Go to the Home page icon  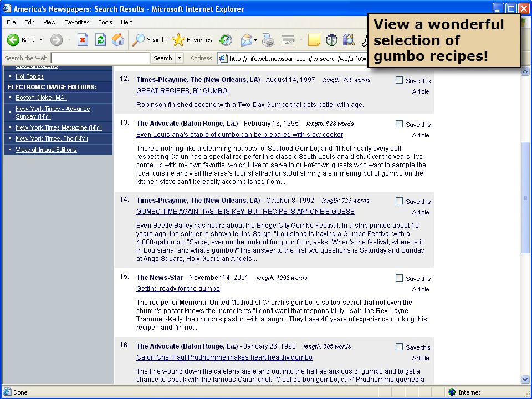click(x=118, y=40)
